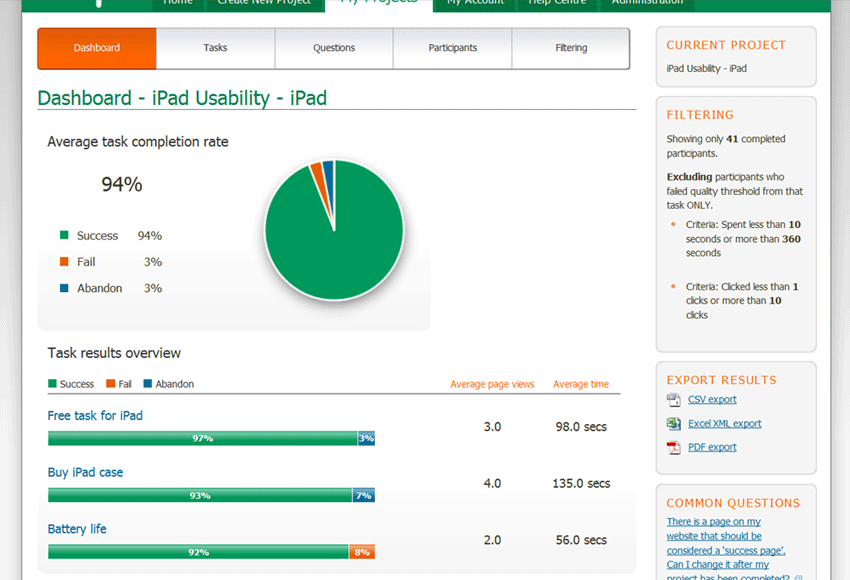Click the 3.0 page views value
Image resolution: width=850 pixels, height=580 pixels.
492,427
